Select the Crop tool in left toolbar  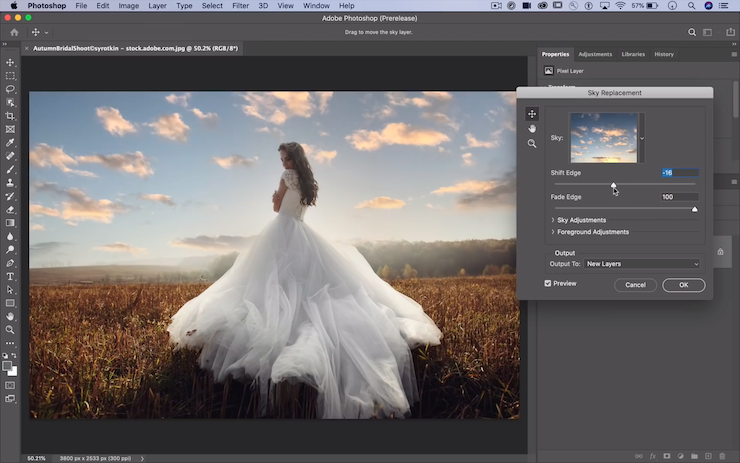(x=10, y=116)
